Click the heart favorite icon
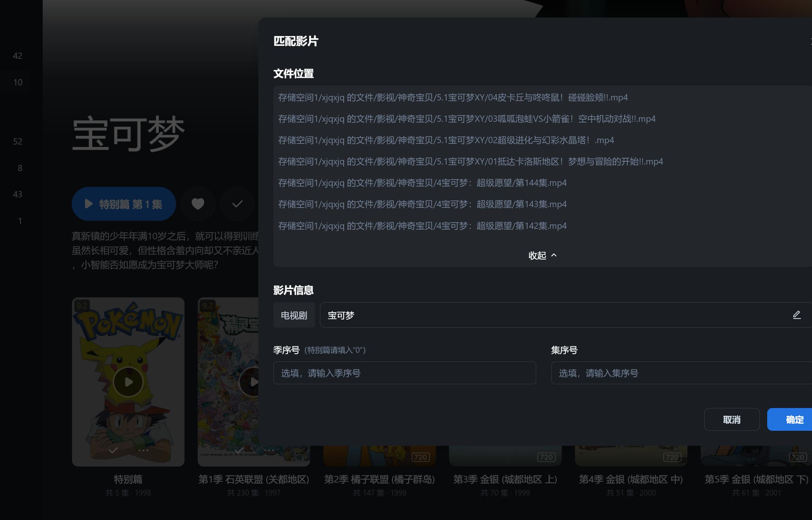The width and height of the screenshot is (812, 520). [x=198, y=204]
